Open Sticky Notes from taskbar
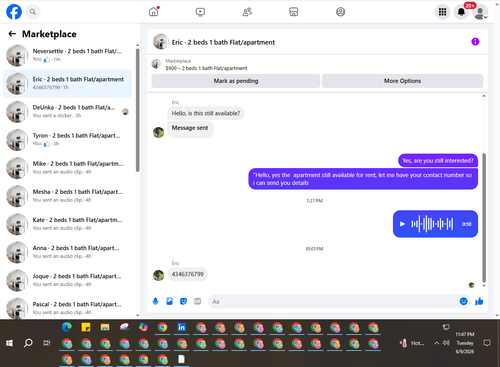 pyautogui.click(x=86, y=327)
